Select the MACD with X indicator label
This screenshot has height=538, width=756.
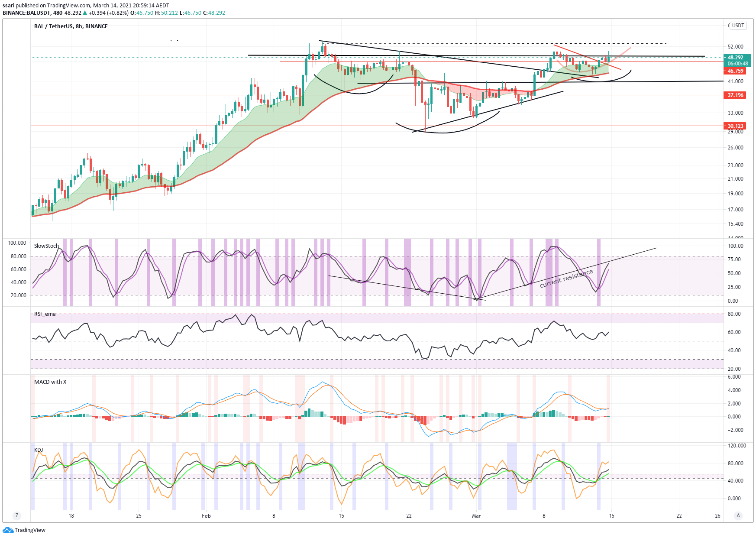coord(50,382)
